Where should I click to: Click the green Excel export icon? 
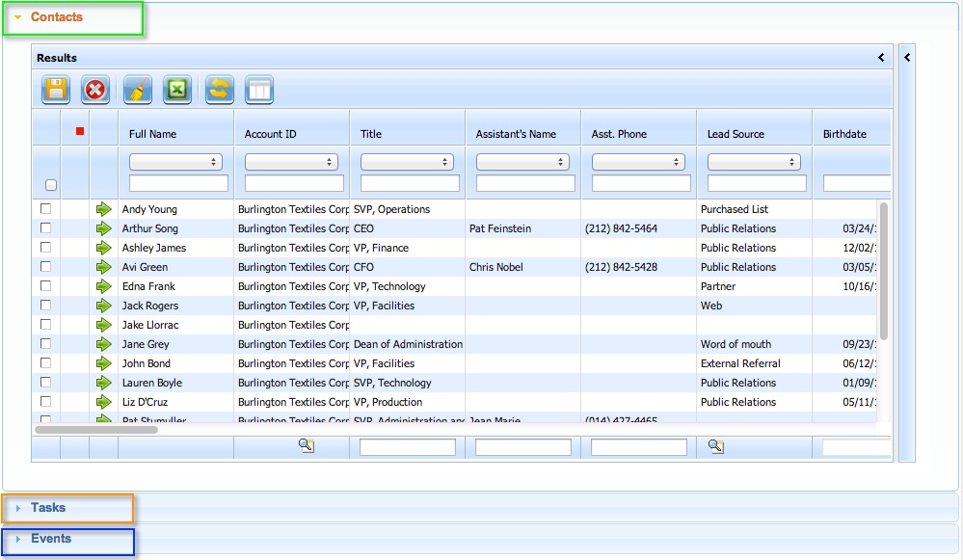(x=177, y=90)
